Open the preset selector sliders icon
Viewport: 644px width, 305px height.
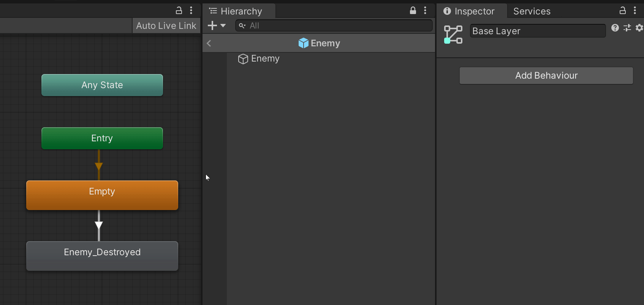[627, 28]
